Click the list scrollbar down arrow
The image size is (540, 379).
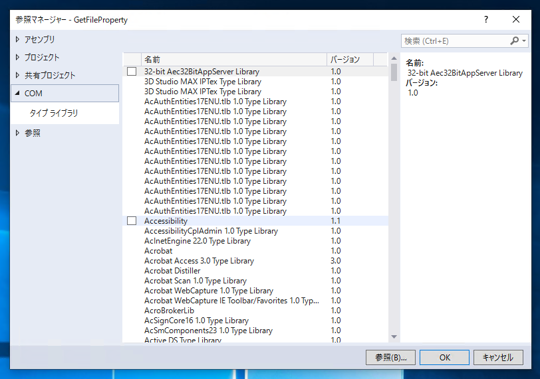click(394, 337)
